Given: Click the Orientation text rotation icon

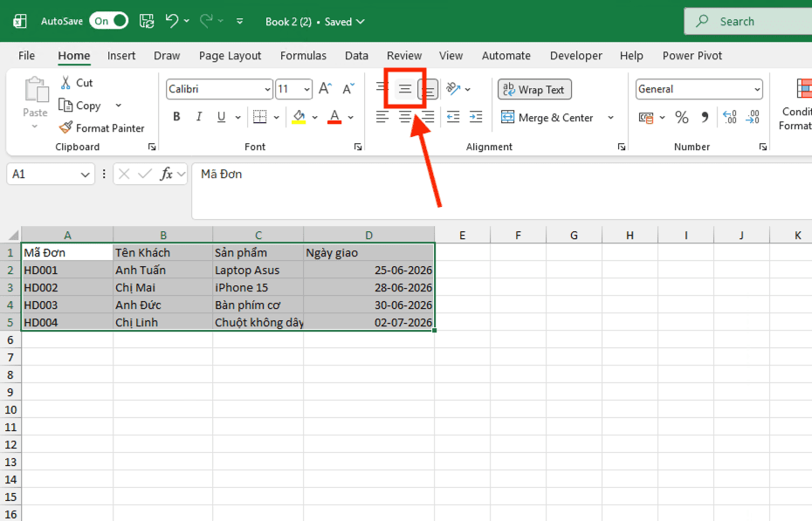Looking at the screenshot, I should [454, 89].
